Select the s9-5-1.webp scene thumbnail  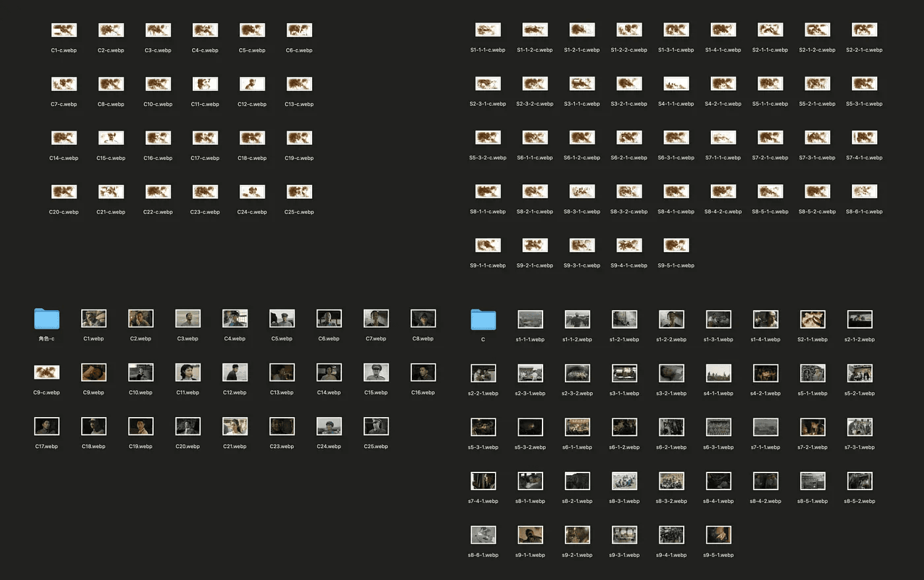tap(719, 535)
